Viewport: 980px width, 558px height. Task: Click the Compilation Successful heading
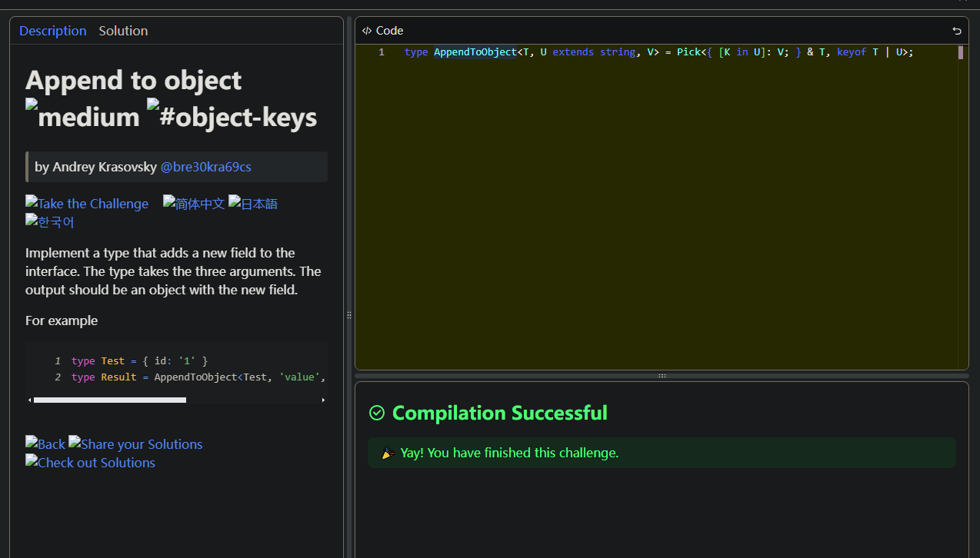[500, 413]
